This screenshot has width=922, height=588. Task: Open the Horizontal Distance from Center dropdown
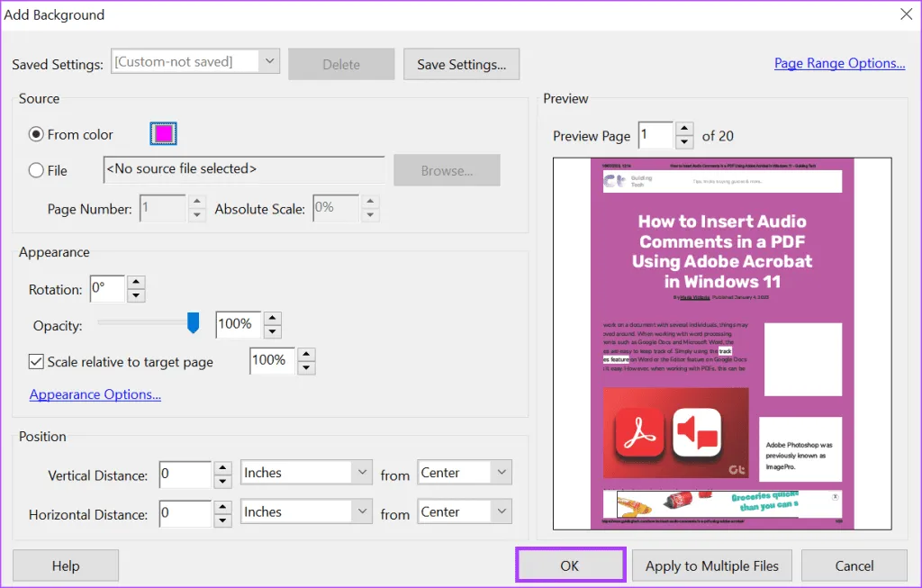point(501,511)
